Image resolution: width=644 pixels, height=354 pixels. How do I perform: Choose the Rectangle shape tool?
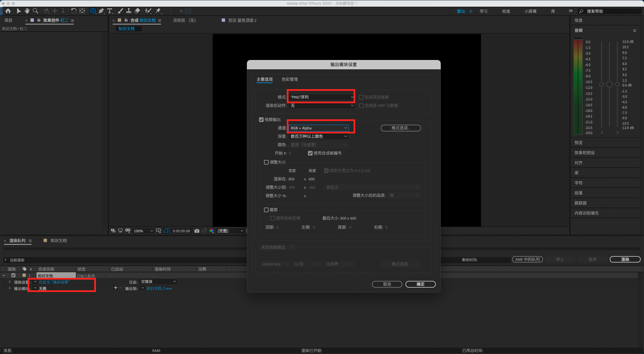[93, 11]
